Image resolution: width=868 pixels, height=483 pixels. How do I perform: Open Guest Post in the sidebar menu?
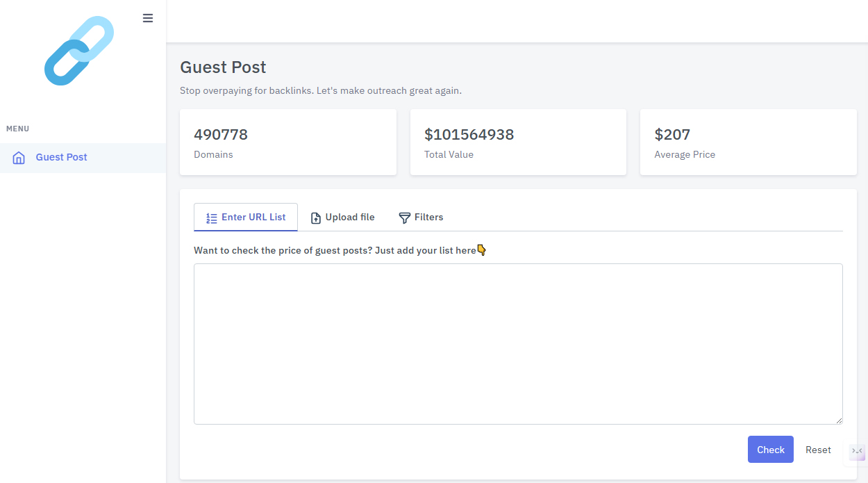(x=61, y=158)
